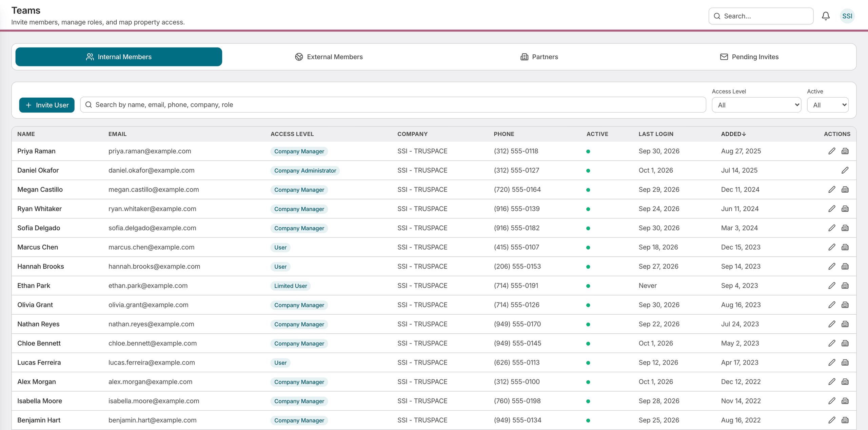This screenshot has width=868, height=430.
Task: Click Ethan Park's Never last login
Action: 647,286
